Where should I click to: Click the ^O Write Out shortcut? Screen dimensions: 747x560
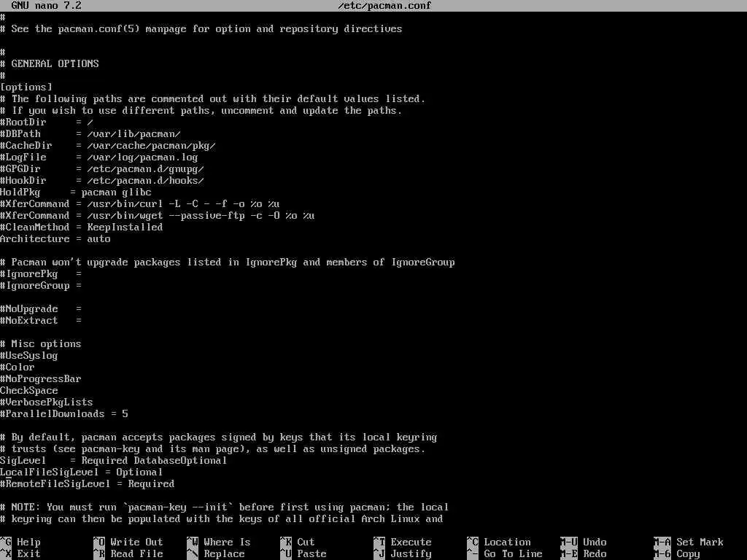(x=128, y=542)
